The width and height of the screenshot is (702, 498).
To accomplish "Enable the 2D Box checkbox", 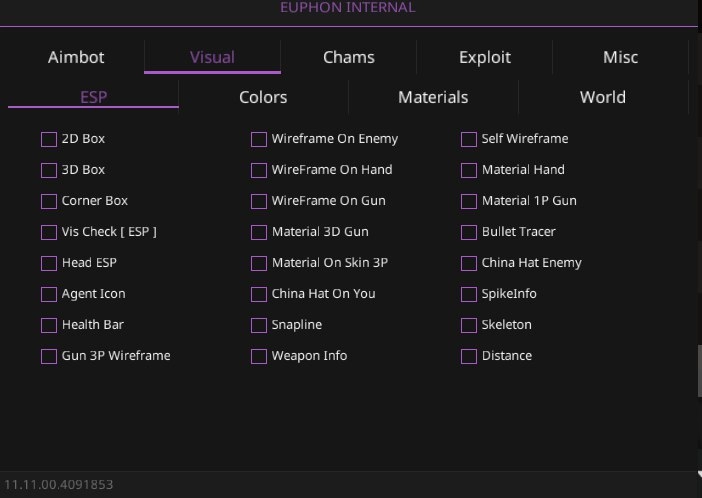I will coord(48,139).
